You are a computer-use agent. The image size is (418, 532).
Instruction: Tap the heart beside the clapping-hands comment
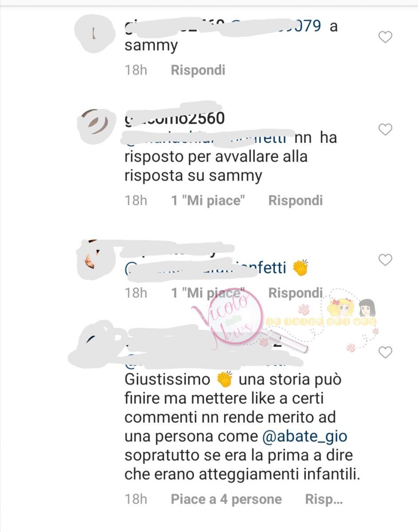[x=385, y=260]
